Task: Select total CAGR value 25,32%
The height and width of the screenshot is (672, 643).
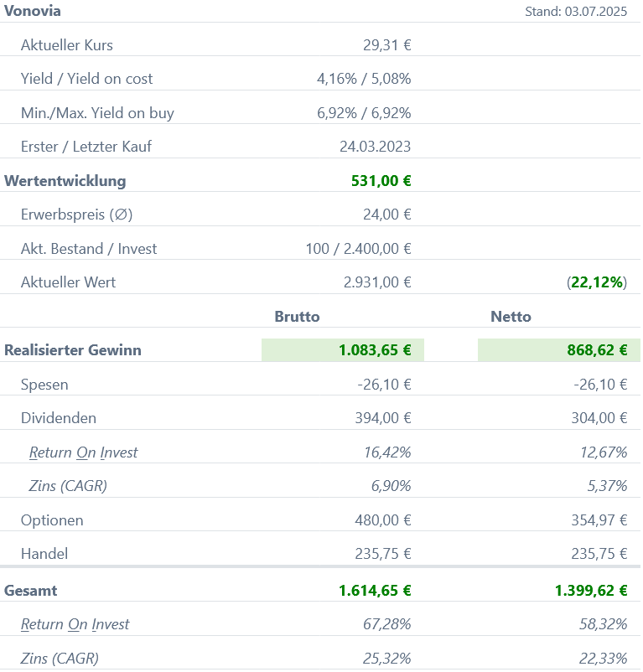Action: coord(387,659)
